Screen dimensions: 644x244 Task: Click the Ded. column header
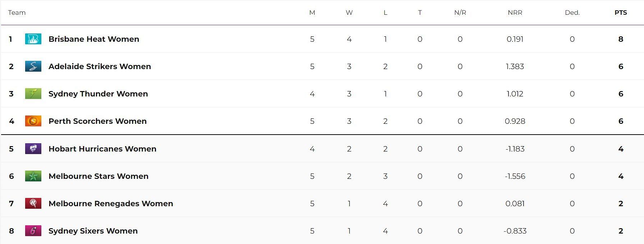pyautogui.click(x=572, y=13)
